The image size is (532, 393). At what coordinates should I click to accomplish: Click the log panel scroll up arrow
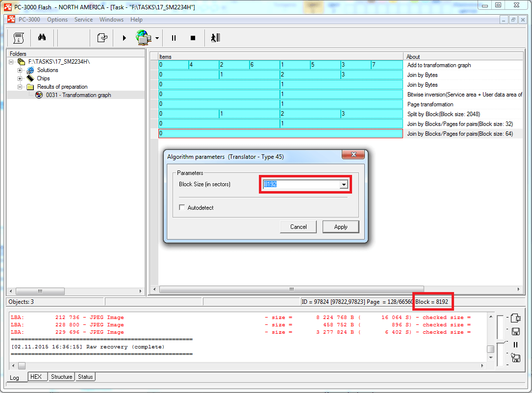[x=491, y=317]
